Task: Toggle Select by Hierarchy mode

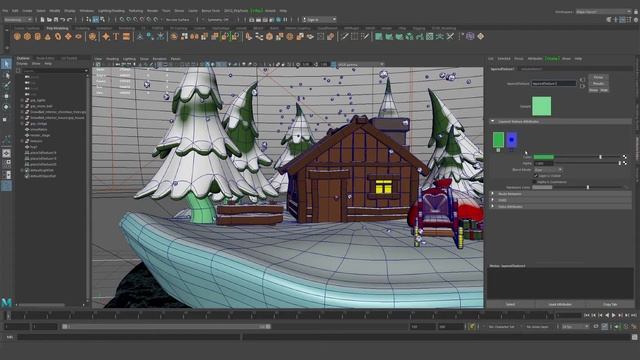Action: click(x=89, y=19)
